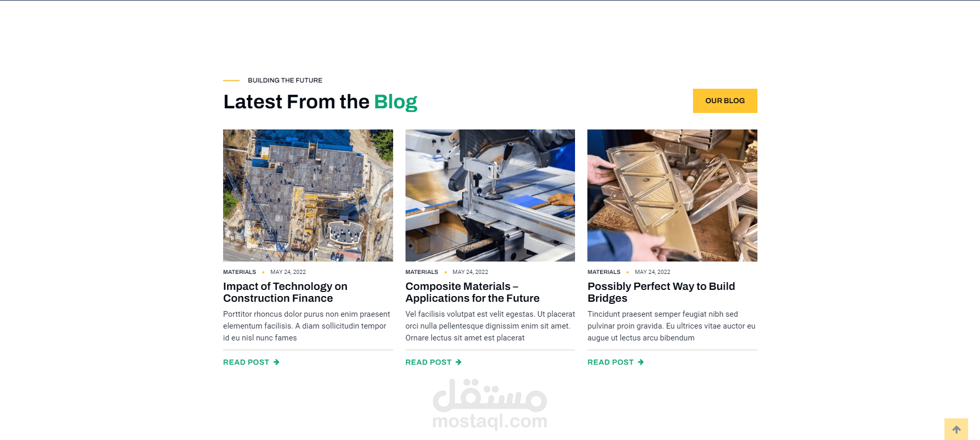
Task: Click the MAY 24, 2022 date on first post
Action: [288, 272]
